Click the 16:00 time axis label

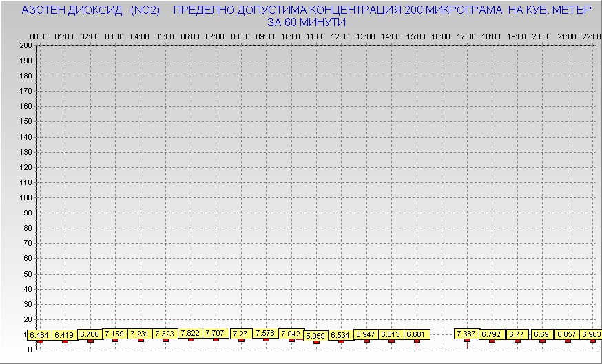(x=441, y=36)
